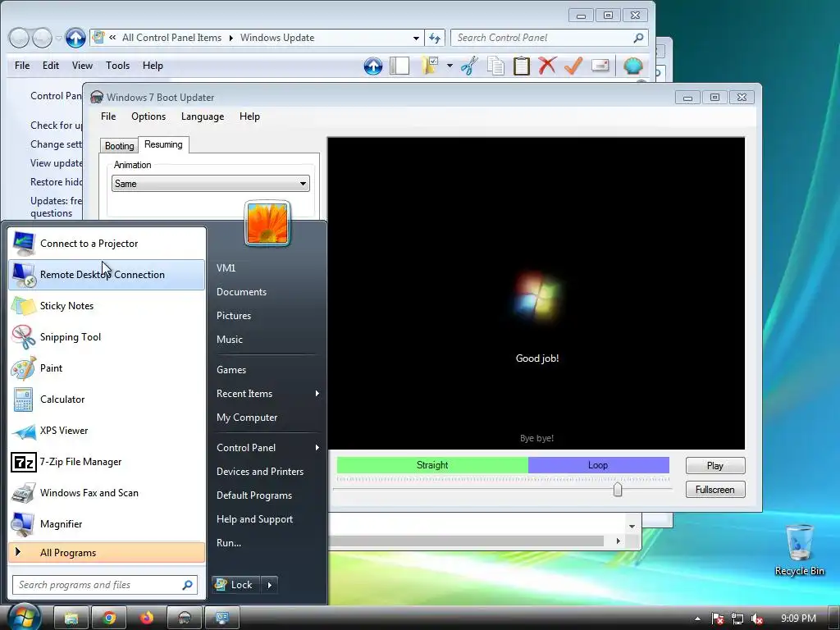Launch Snipping Tool from Start menu
Screen dimensions: 840x630
[x=107, y=337]
